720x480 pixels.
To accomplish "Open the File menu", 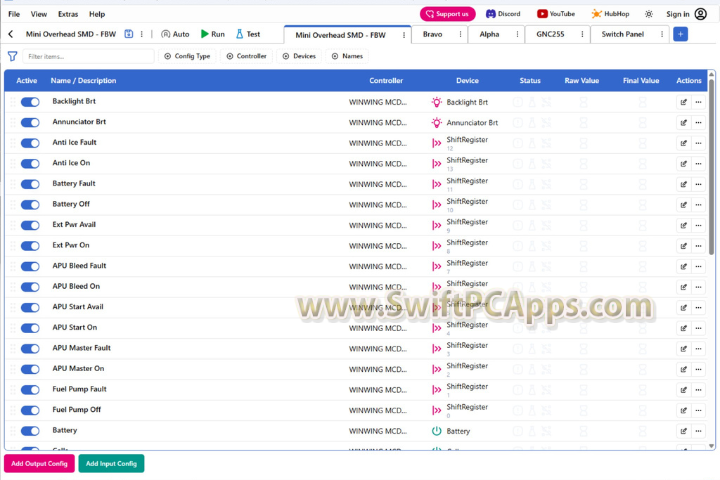I will point(14,14).
